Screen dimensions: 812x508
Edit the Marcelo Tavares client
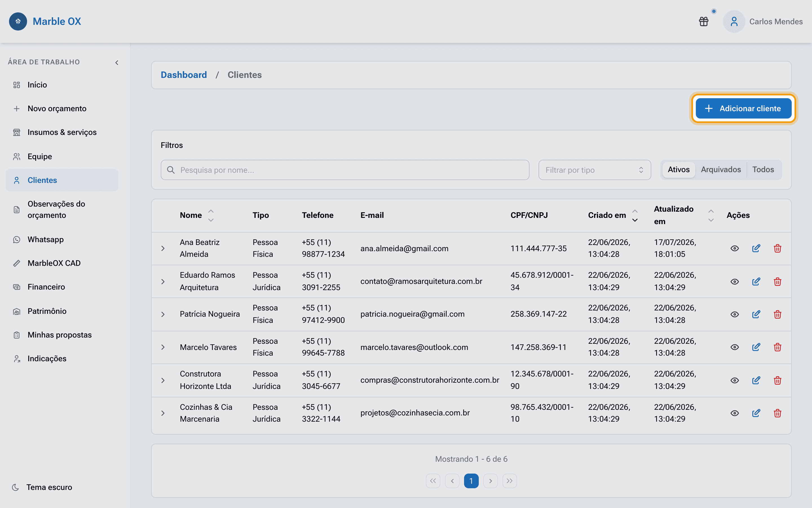click(x=756, y=347)
